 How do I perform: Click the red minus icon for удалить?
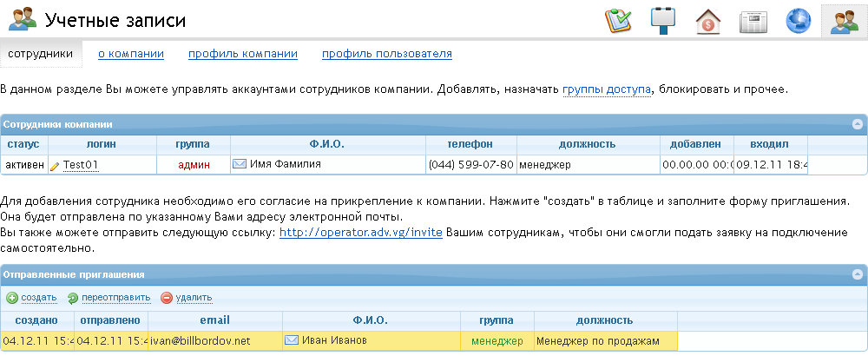167,298
